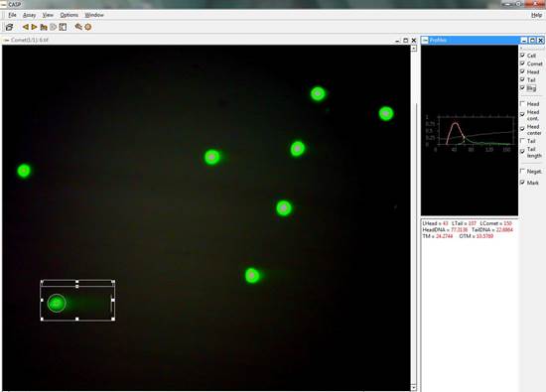Click the measurement tool icon in toolbar
Viewport: 546px width, 392px height.
tap(78, 27)
